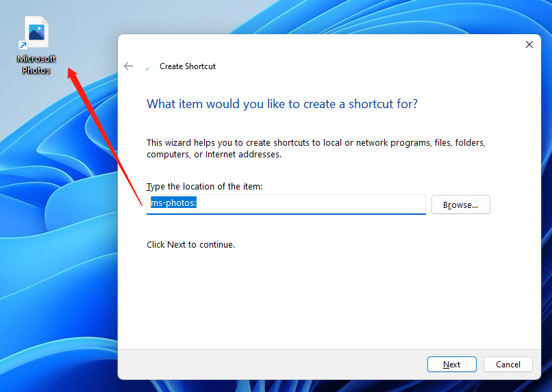The image size is (552, 392).
Task: Click the 'Click Next to continue.' text
Action: click(x=190, y=245)
